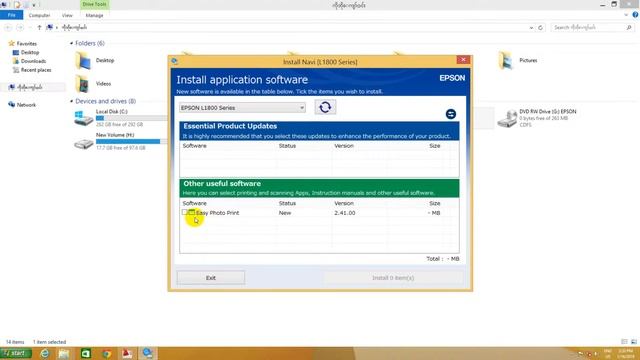Select Network in the navigation pane

(26, 105)
